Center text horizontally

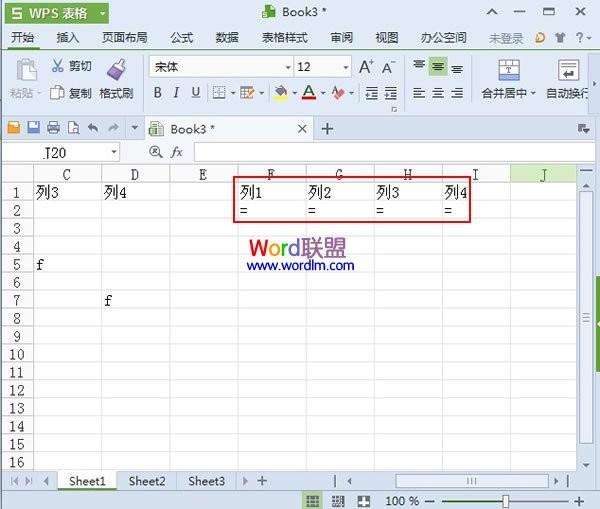click(438, 93)
